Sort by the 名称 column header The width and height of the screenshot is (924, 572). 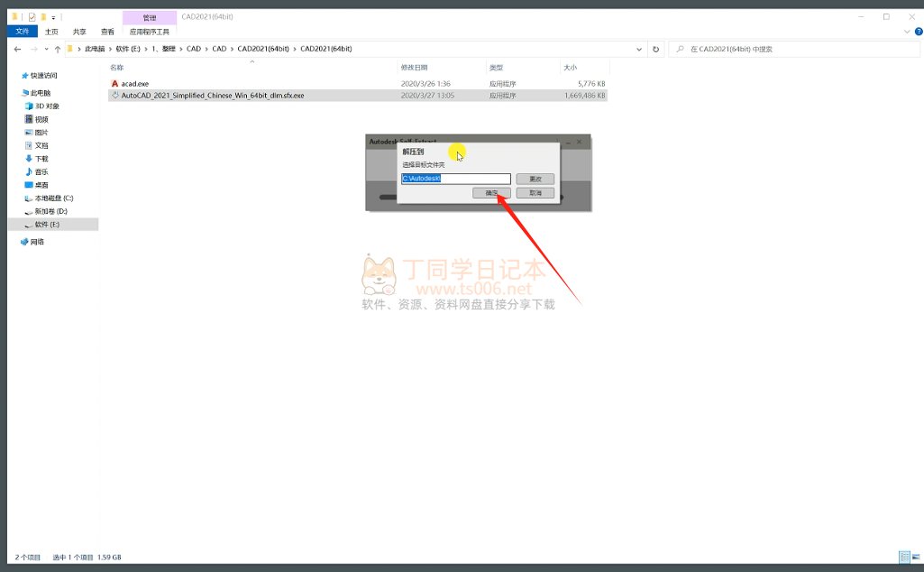pyautogui.click(x=116, y=68)
